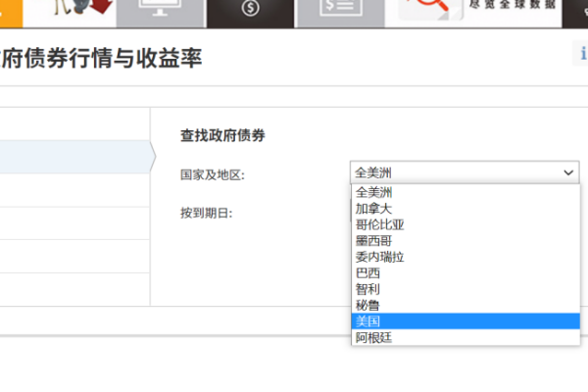Click the computer monitor icon tile
Screen dimensions: 588x392
coord(161,12)
